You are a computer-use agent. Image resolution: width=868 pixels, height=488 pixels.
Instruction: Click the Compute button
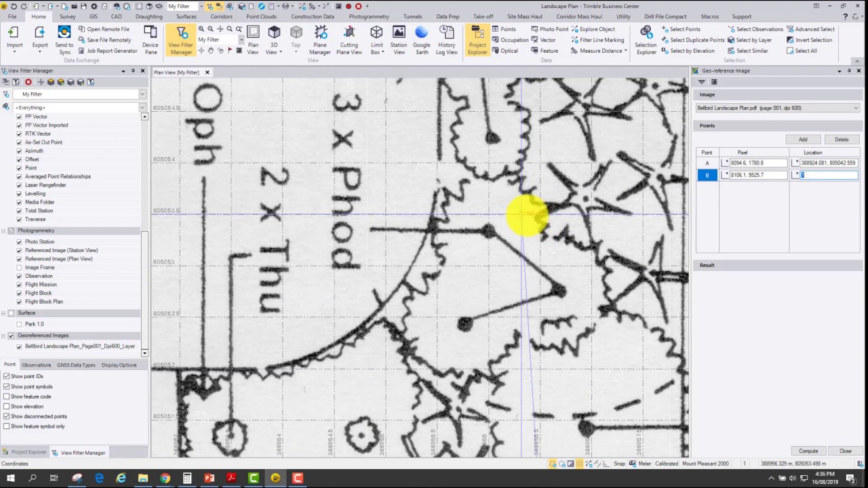(x=808, y=451)
